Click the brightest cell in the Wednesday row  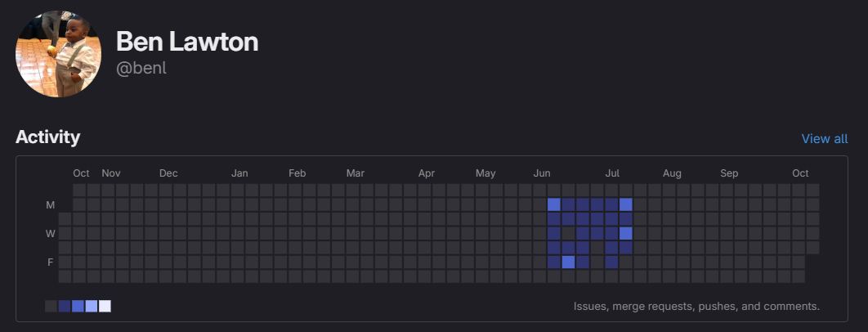click(626, 233)
